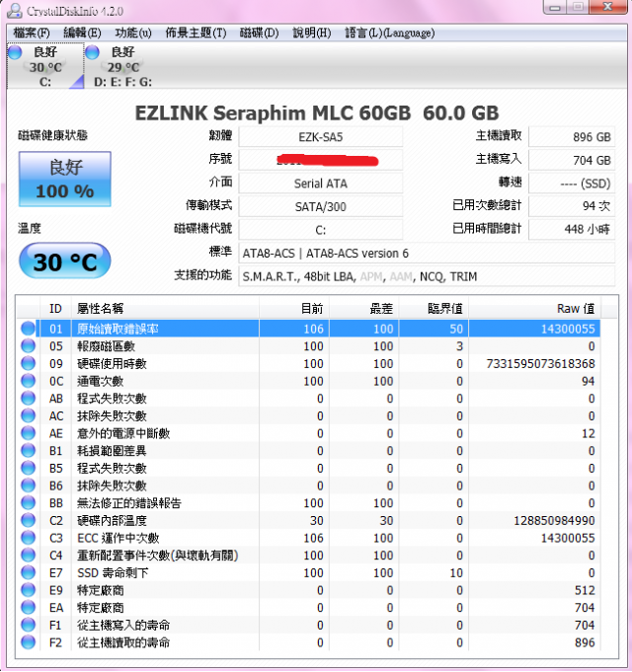The width and height of the screenshot is (632, 672).
Task: Click the status icon for attribute 01
Action: pos(28,329)
